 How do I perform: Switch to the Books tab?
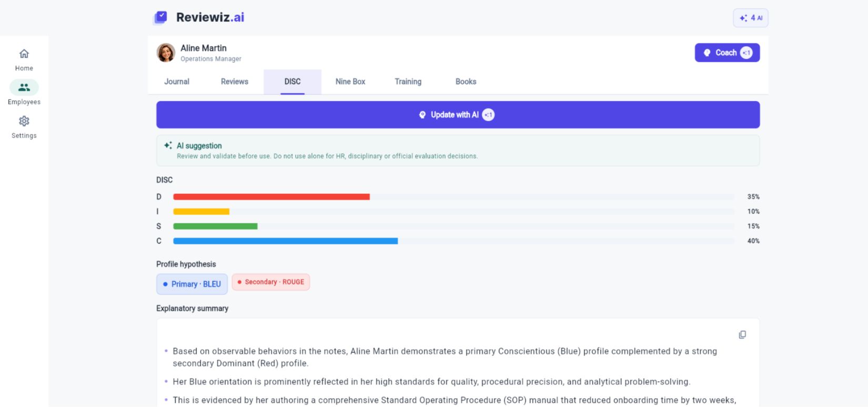coord(466,82)
